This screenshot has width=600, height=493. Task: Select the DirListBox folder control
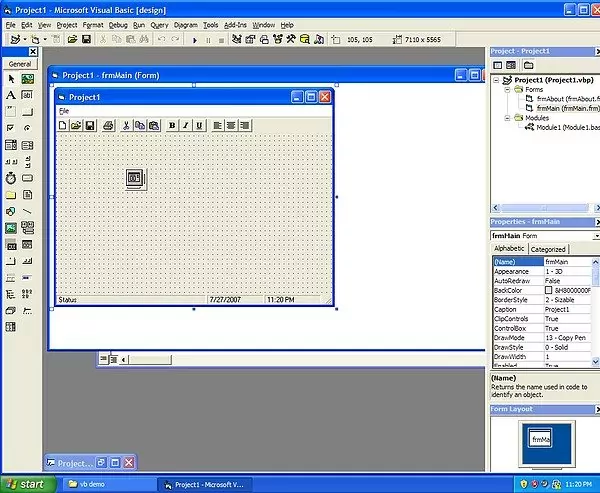click(11, 195)
